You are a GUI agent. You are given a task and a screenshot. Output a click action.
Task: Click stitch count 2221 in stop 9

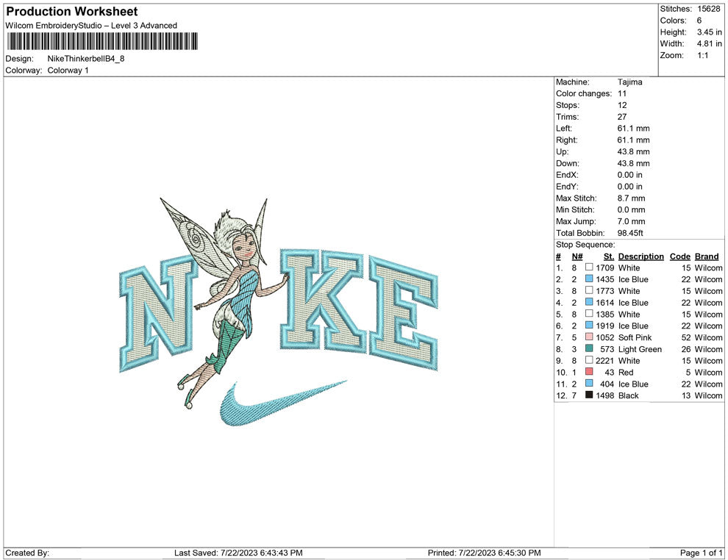605,361
